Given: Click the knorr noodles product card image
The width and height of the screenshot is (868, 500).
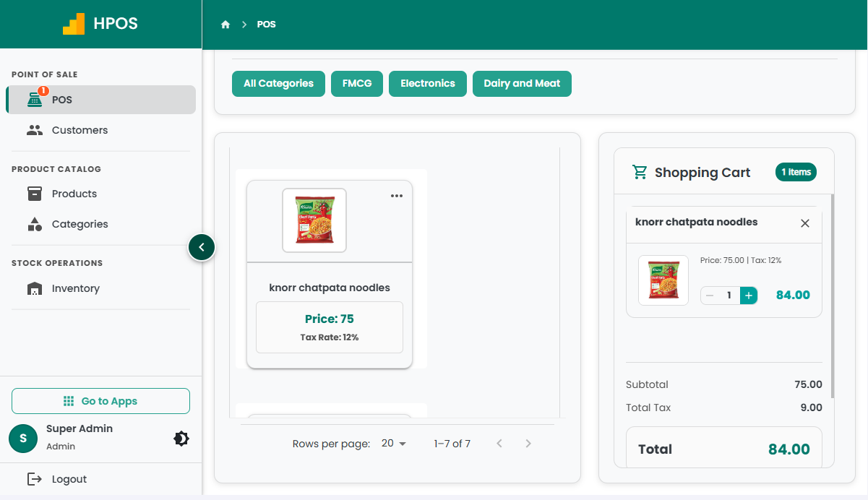Looking at the screenshot, I should click(x=314, y=220).
